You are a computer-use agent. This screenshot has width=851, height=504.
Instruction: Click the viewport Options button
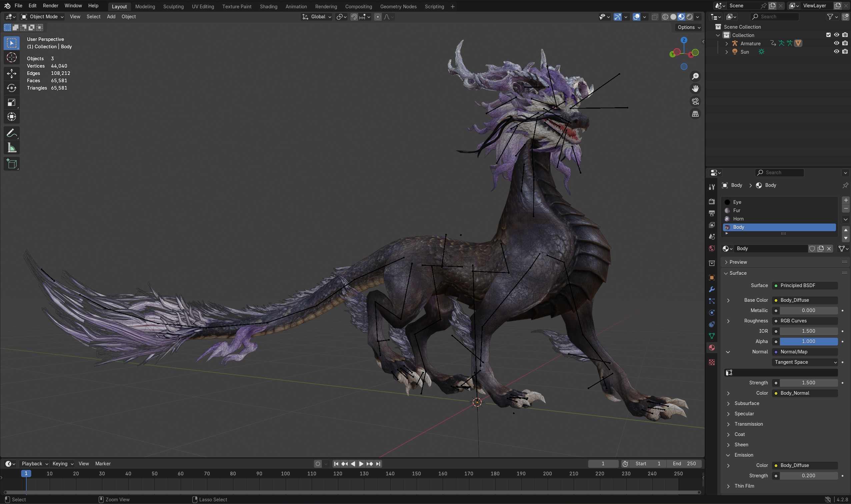[x=689, y=27]
